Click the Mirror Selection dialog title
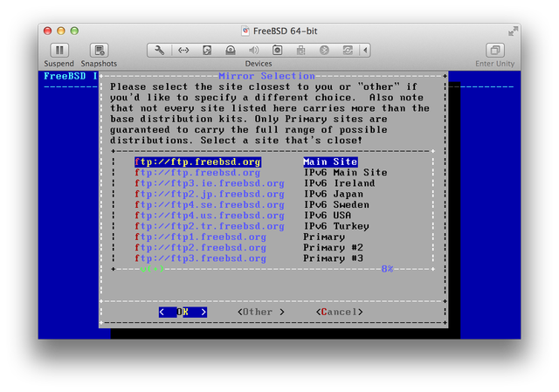 pos(266,76)
